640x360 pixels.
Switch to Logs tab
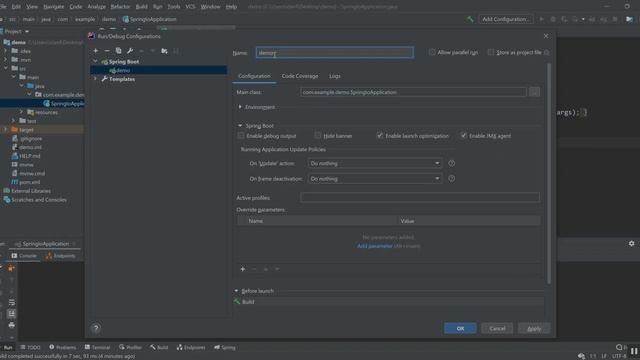pyautogui.click(x=335, y=76)
